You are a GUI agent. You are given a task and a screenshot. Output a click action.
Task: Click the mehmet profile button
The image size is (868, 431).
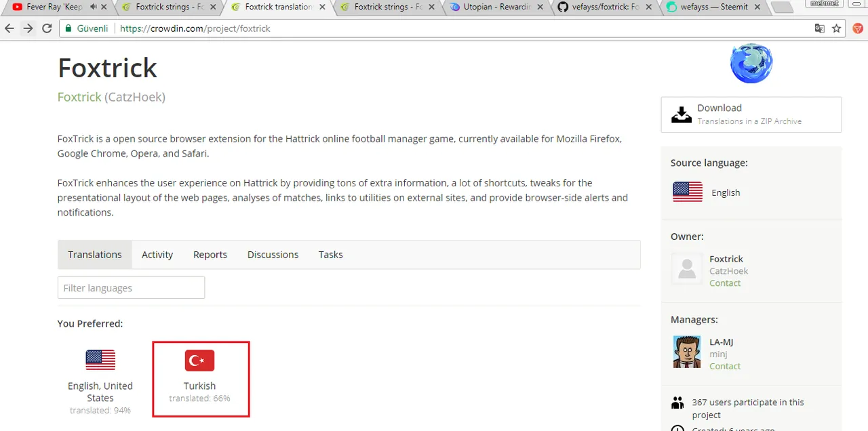point(824,3)
